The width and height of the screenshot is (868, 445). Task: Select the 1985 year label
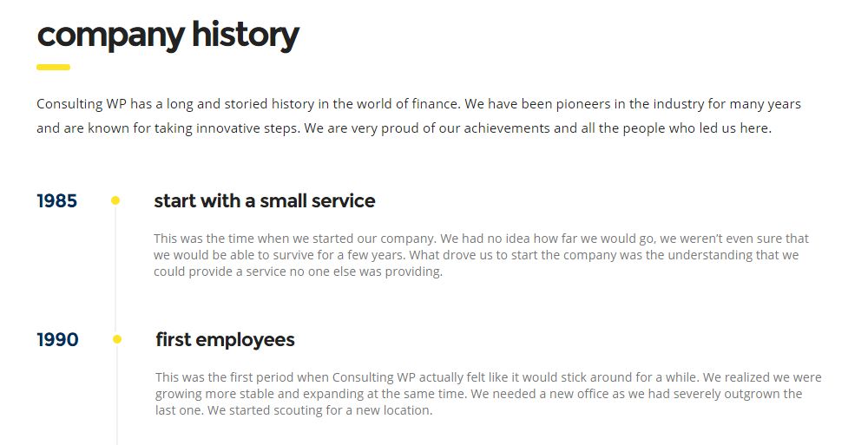tap(57, 201)
